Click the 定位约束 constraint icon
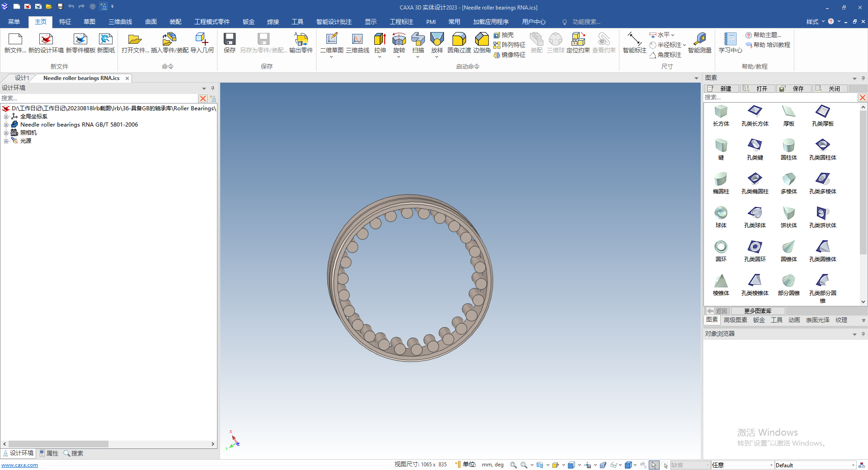Viewport: 868px width, 470px height. tap(578, 40)
